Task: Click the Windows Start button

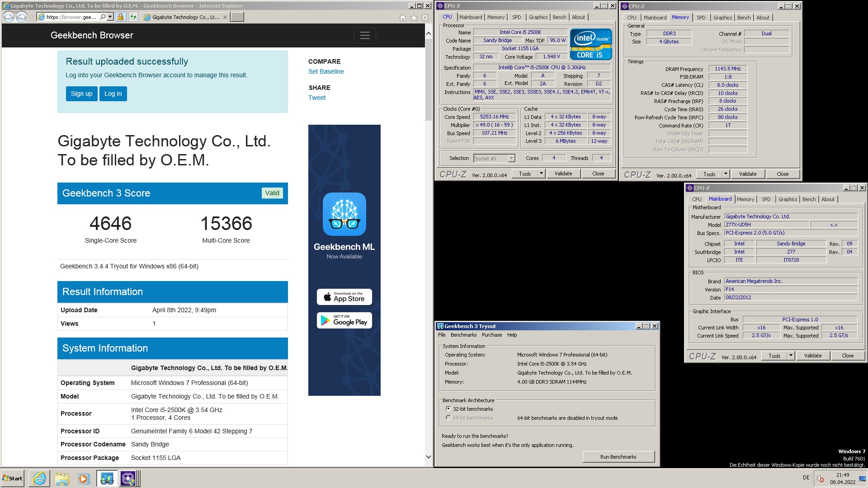Action: [x=13, y=479]
